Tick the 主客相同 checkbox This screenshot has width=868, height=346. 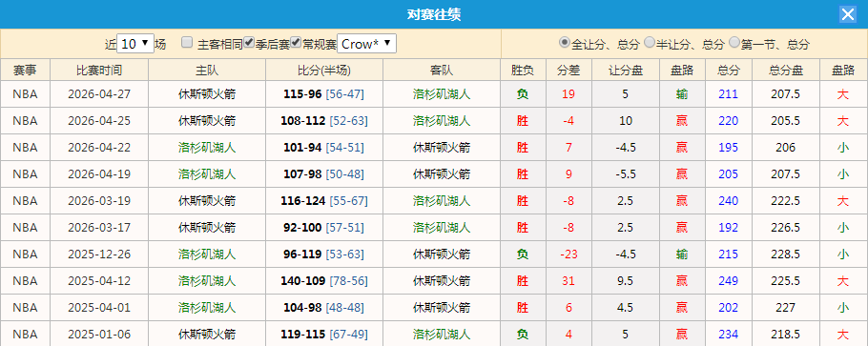click(x=187, y=42)
